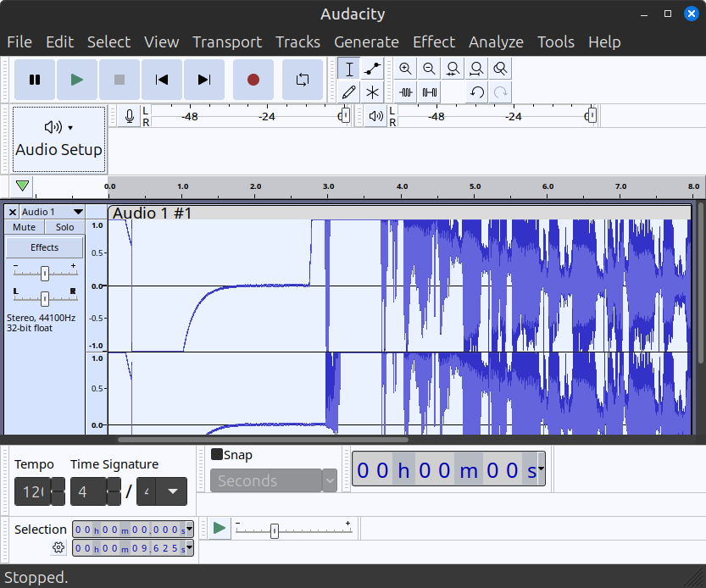Click the Pause playback button

[35, 80]
